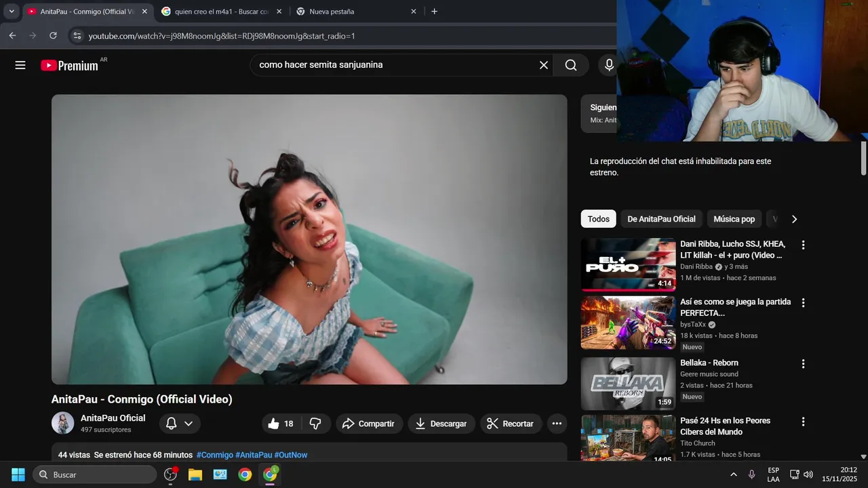The image size is (868, 488).
Task: Click the magnifier search button
Action: click(571, 65)
